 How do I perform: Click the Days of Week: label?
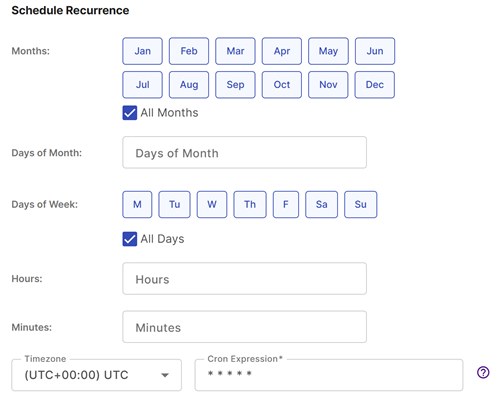coord(45,204)
